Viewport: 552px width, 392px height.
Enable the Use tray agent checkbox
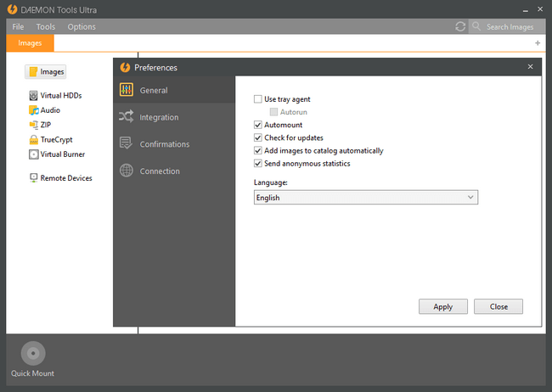257,99
